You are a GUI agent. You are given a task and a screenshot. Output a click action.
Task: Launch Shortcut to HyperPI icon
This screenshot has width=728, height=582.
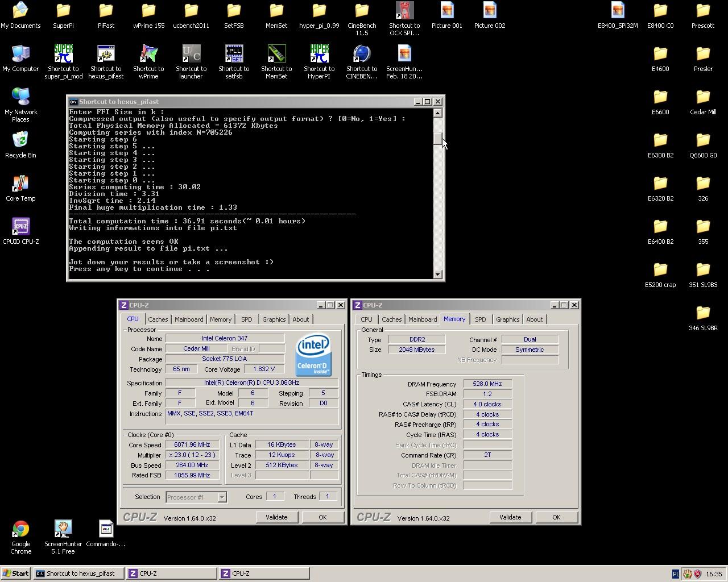[x=319, y=62]
